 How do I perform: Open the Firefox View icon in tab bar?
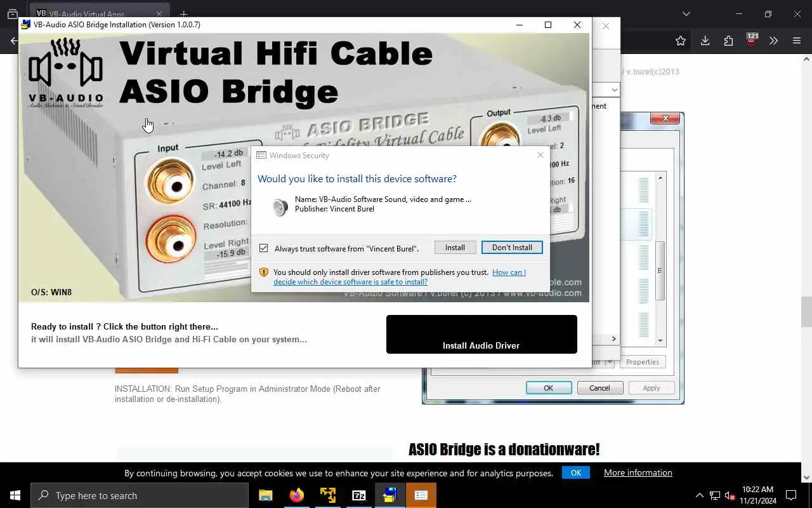(13, 14)
